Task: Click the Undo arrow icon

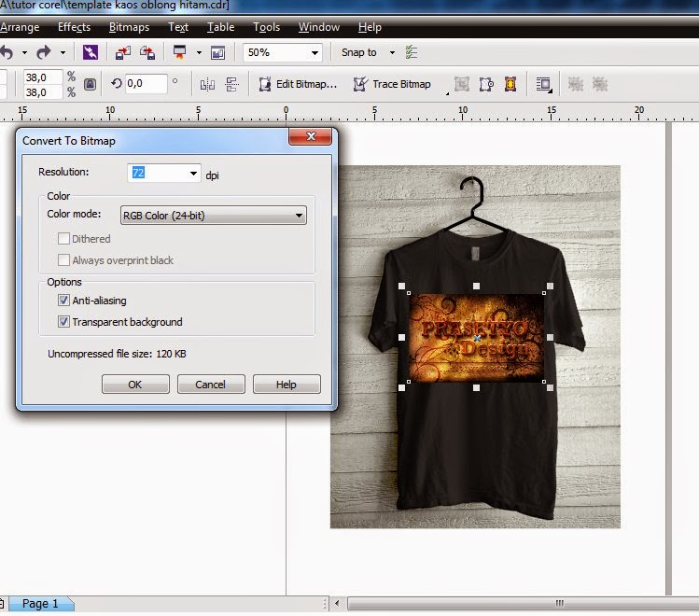Action: (x=7, y=52)
